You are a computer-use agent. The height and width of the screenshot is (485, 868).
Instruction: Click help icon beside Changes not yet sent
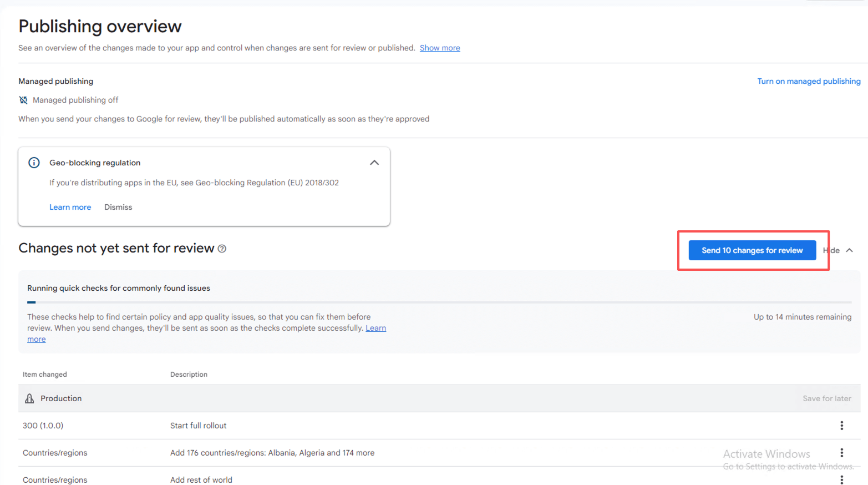222,249
